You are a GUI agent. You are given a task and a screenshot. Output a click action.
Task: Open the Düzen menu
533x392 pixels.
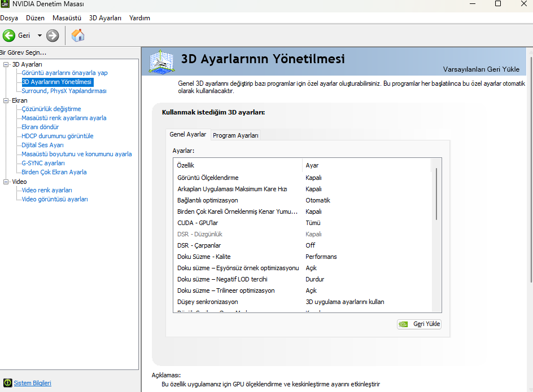tap(36, 18)
